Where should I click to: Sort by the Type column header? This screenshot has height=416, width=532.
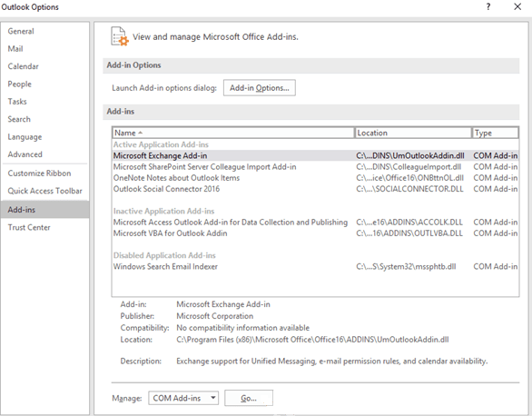click(496, 133)
